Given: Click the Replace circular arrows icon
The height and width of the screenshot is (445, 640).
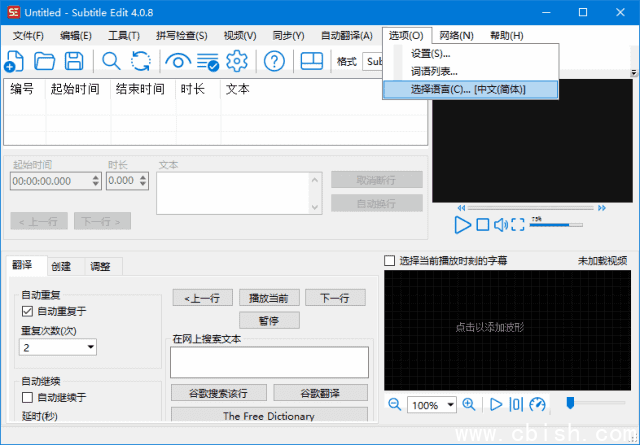Looking at the screenshot, I should [141, 61].
